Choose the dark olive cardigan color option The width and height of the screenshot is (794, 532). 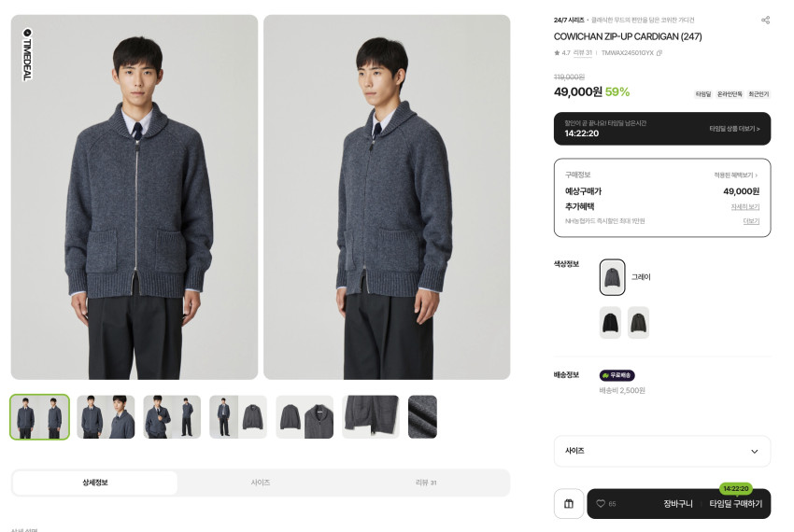pyautogui.click(x=638, y=323)
